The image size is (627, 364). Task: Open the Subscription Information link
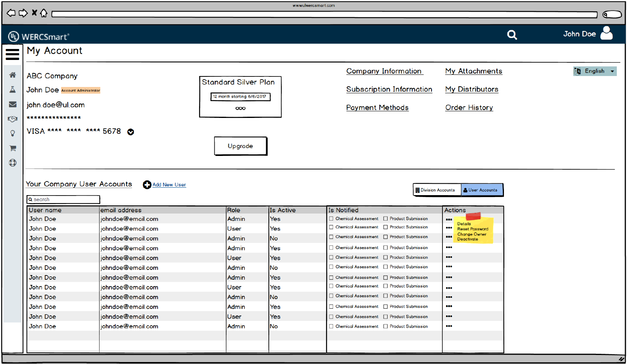coord(389,89)
